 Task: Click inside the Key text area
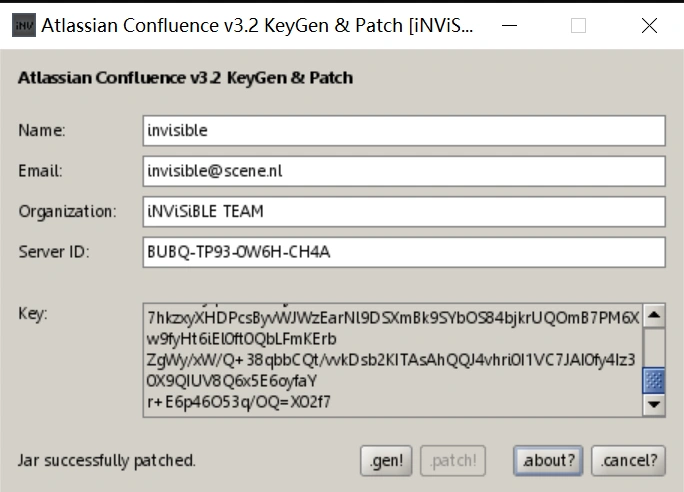coord(392,360)
